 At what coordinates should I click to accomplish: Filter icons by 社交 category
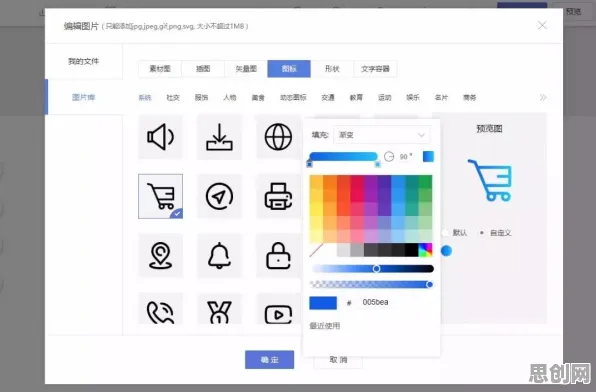click(x=173, y=98)
